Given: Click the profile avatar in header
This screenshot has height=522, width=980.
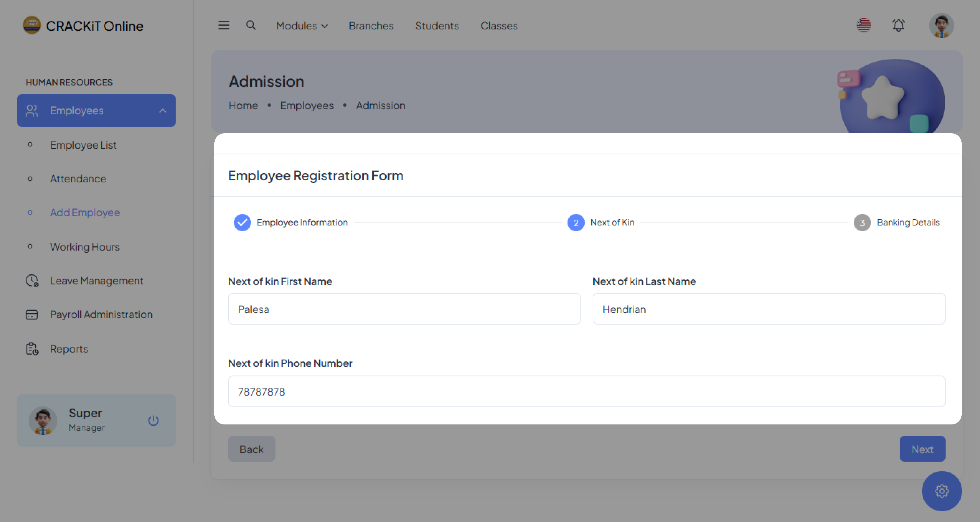Looking at the screenshot, I should click(x=941, y=26).
